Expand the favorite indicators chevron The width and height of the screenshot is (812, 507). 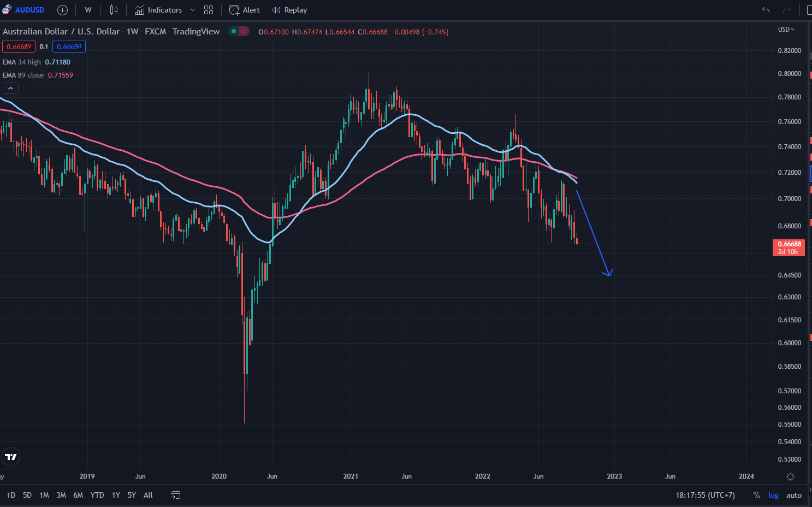[x=193, y=10]
